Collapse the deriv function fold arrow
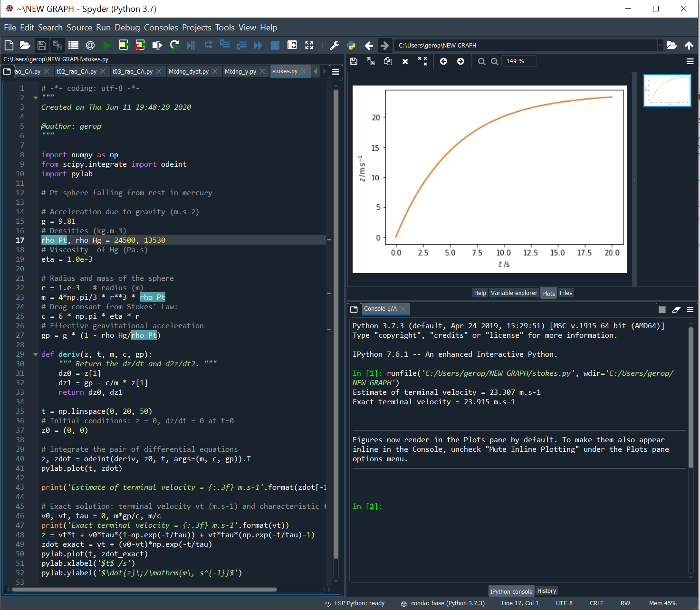Screen dimensions: 700x610 tap(36, 354)
